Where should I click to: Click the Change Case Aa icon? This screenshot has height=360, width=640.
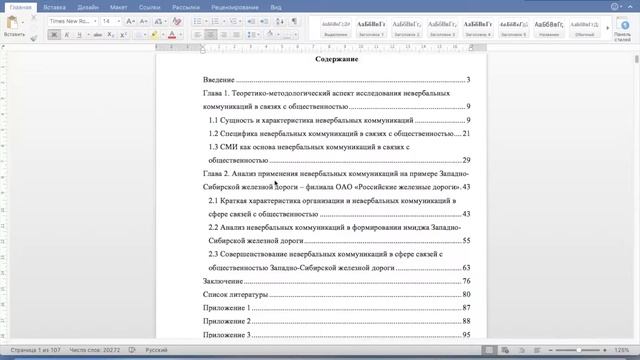[158, 21]
